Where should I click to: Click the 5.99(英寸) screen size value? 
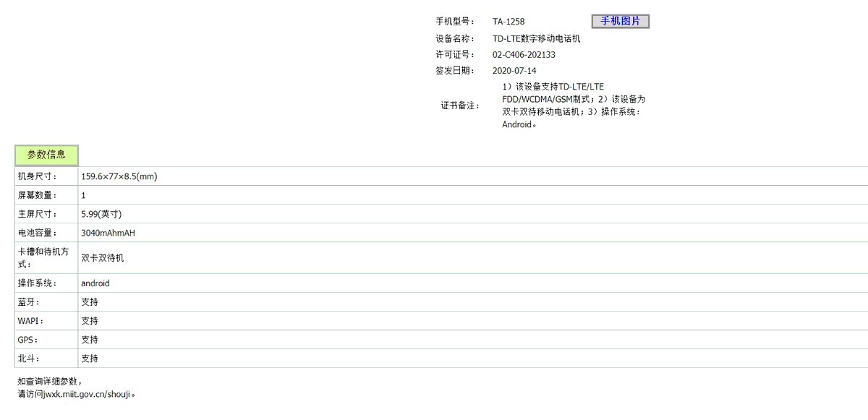pyautogui.click(x=101, y=214)
